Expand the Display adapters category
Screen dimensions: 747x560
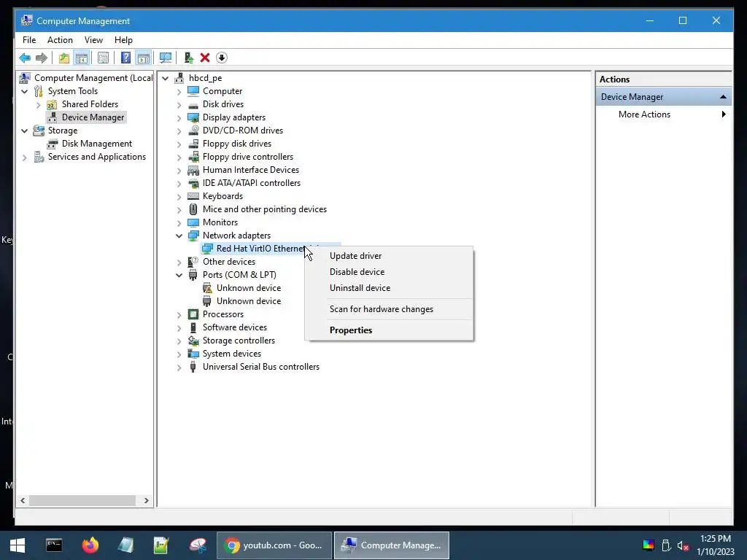179,117
